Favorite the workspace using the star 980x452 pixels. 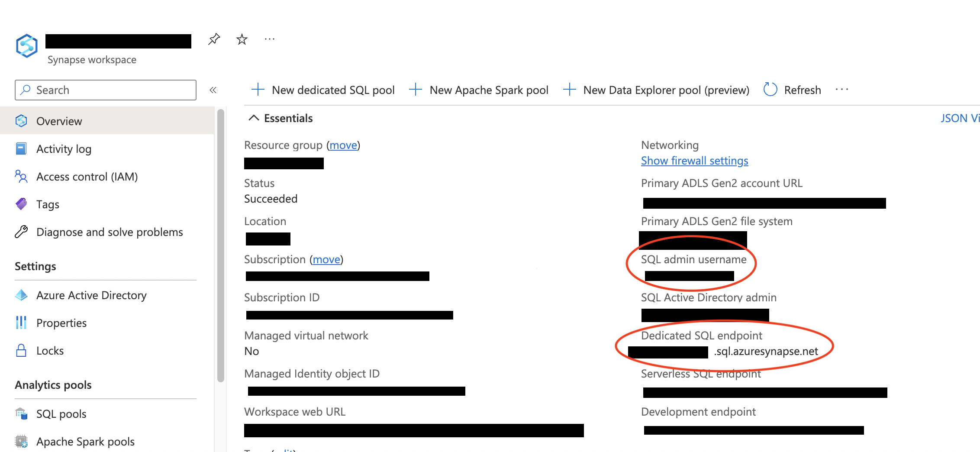tap(242, 39)
